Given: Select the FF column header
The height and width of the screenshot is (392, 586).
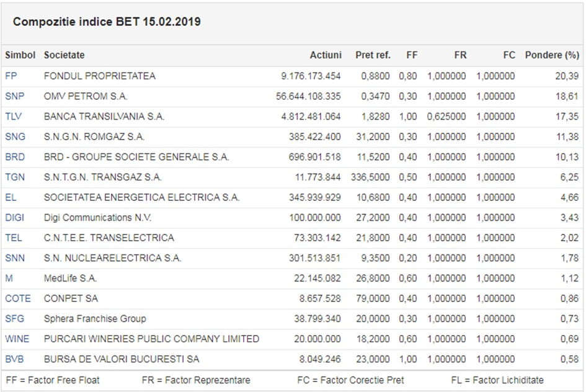Looking at the screenshot, I should tap(412, 55).
